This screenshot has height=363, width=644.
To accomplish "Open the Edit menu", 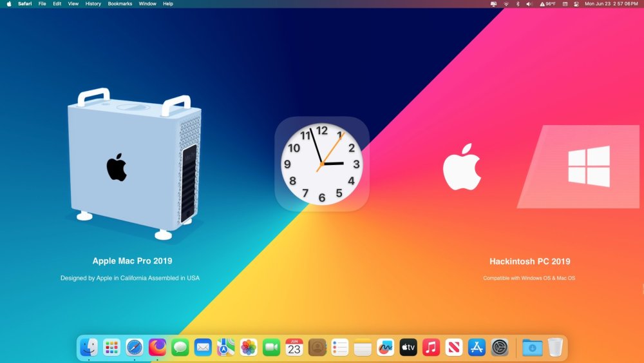I will tap(57, 4).
